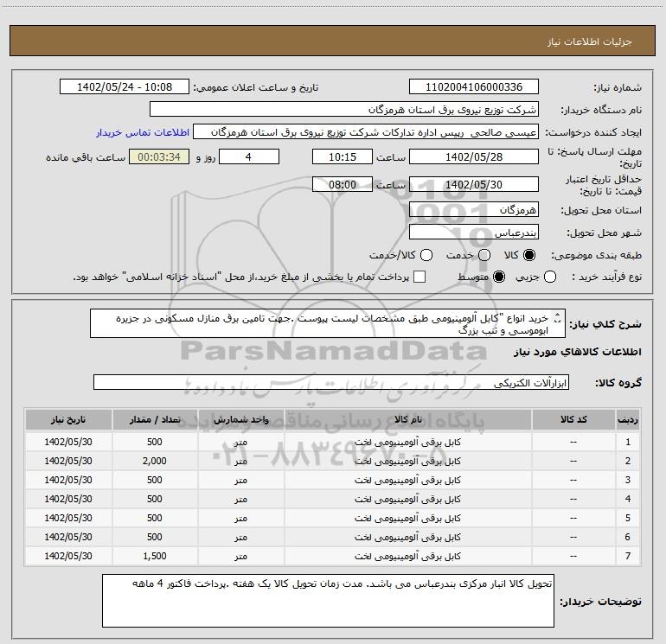Click the need number field 1102004106000336
Viewport: 666px width, 644px height.
[474, 87]
